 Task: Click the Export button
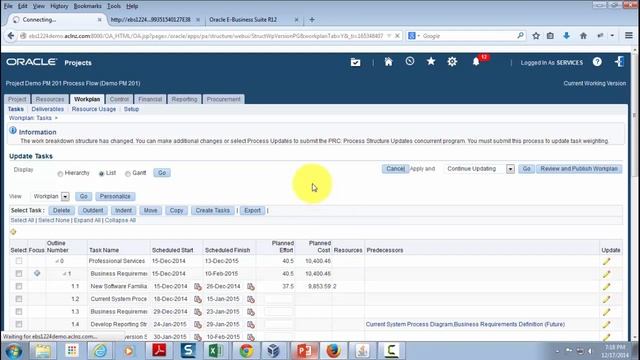click(252, 210)
